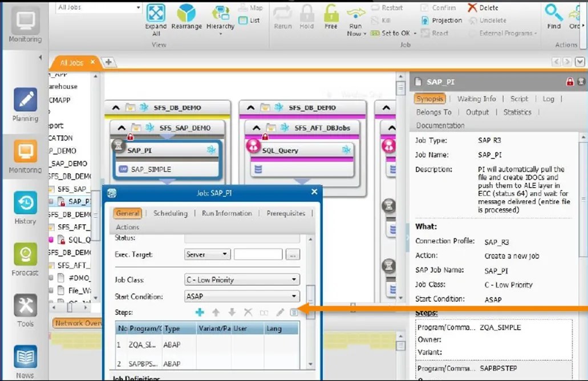Click the Free job unlock icon
This screenshot has height=381, width=588.
[331, 13]
